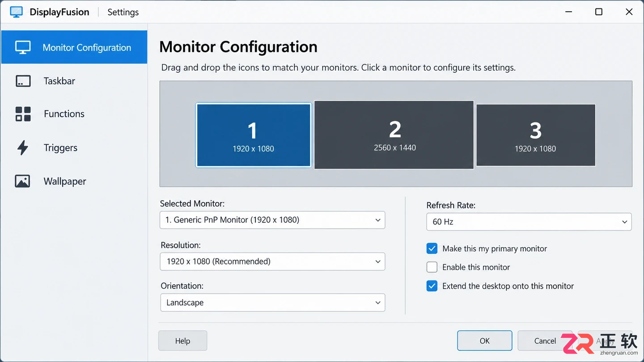The image size is (644, 362).
Task: Click the DisplayFusion logo in the title bar
Action: pos(16,12)
